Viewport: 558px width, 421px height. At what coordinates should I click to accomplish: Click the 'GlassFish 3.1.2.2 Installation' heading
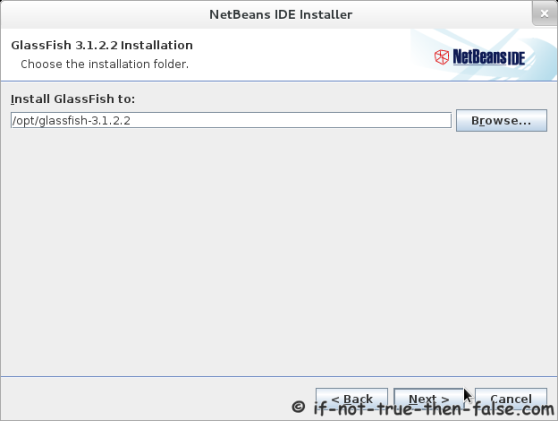(x=102, y=45)
